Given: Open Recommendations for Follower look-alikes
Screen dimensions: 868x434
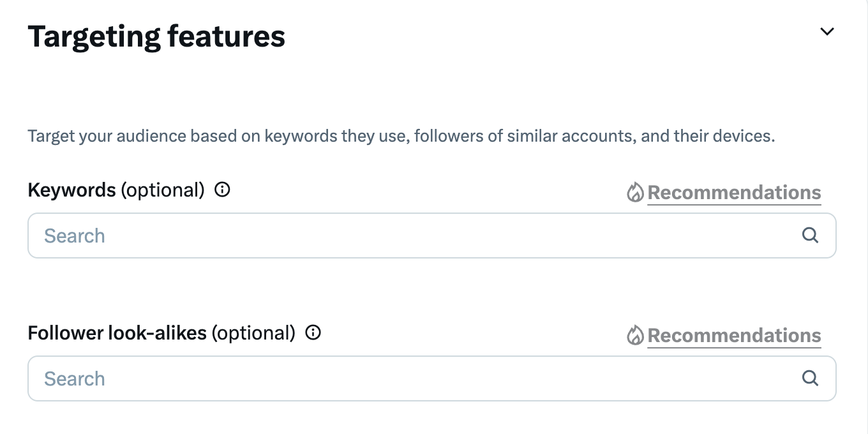Looking at the screenshot, I should [x=734, y=335].
